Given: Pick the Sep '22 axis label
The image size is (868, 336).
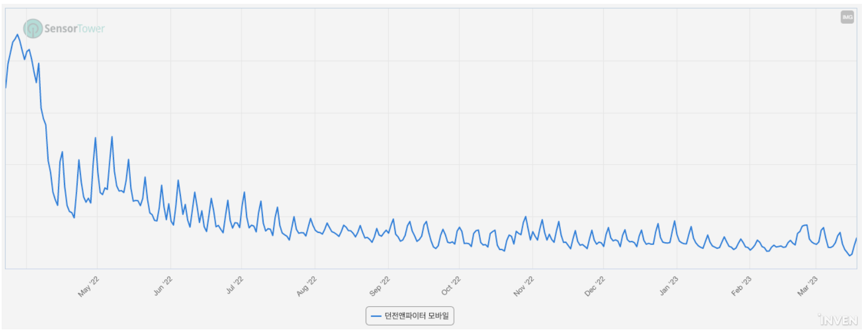Looking at the screenshot, I should pos(379,286).
